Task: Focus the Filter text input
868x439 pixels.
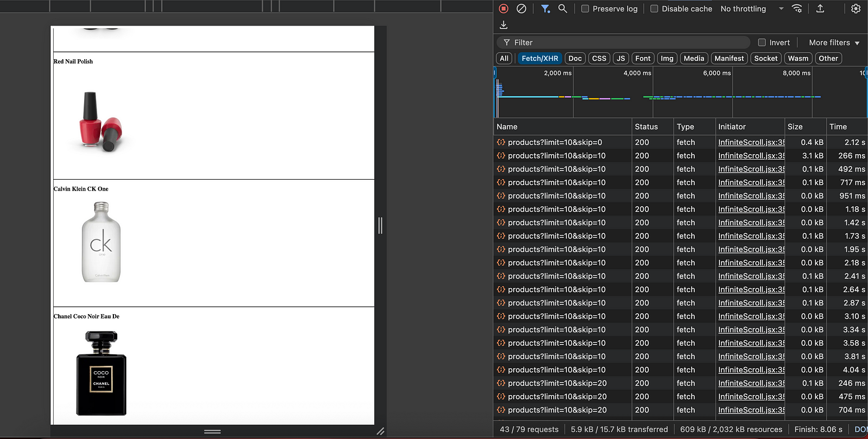Action: click(623, 42)
